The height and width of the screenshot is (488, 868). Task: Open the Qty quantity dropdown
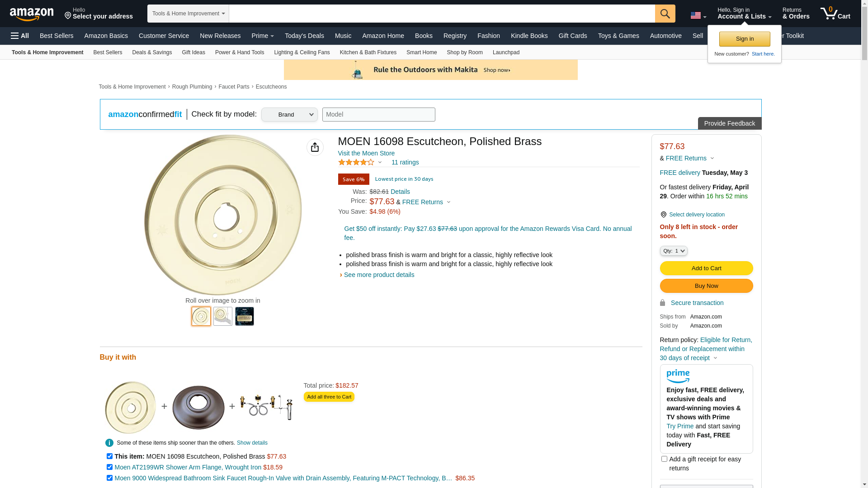pos(673,251)
